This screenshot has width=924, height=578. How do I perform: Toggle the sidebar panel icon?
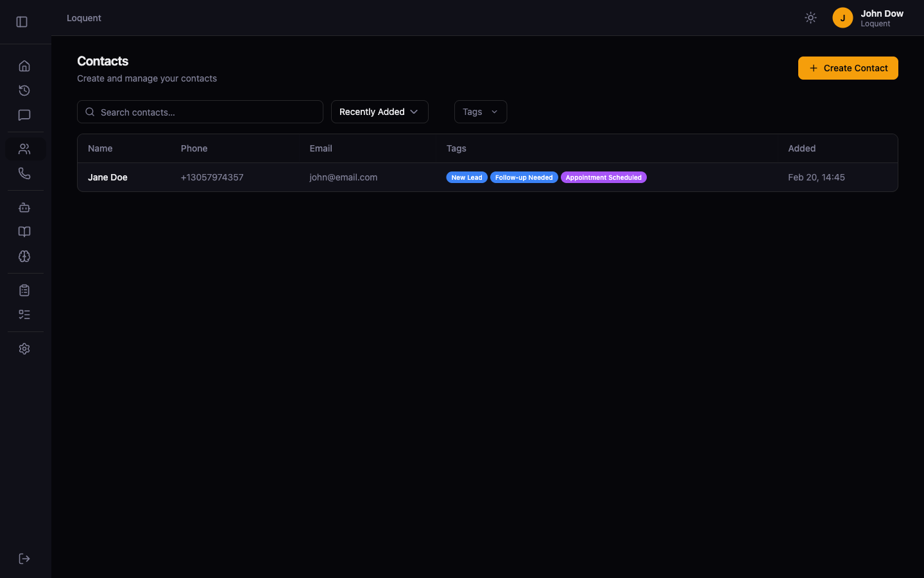pos(22,22)
